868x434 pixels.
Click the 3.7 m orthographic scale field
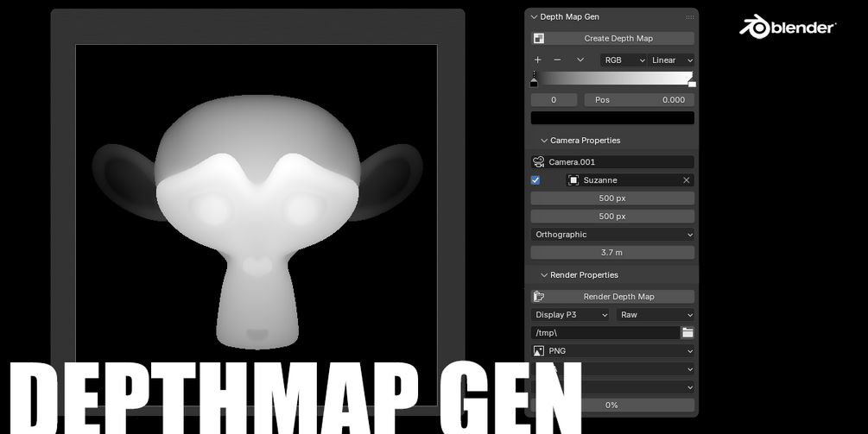point(612,253)
